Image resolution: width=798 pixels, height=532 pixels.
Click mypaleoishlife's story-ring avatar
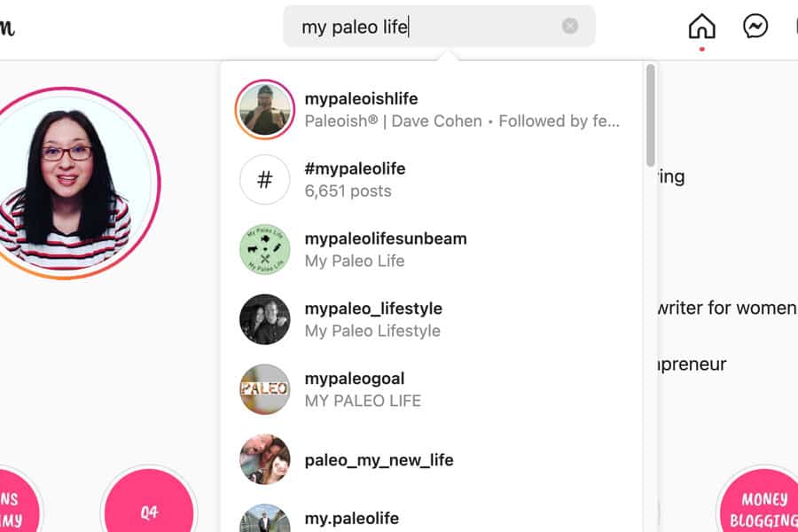(x=263, y=109)
